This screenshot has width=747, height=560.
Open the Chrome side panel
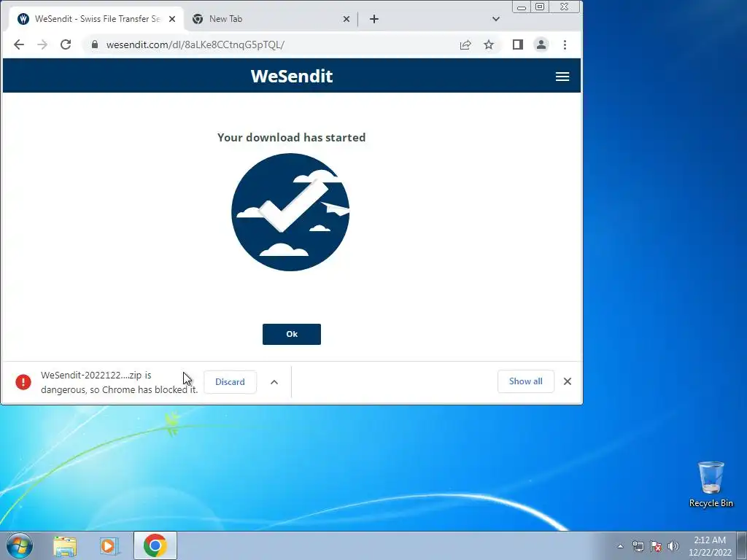point(518,44)
